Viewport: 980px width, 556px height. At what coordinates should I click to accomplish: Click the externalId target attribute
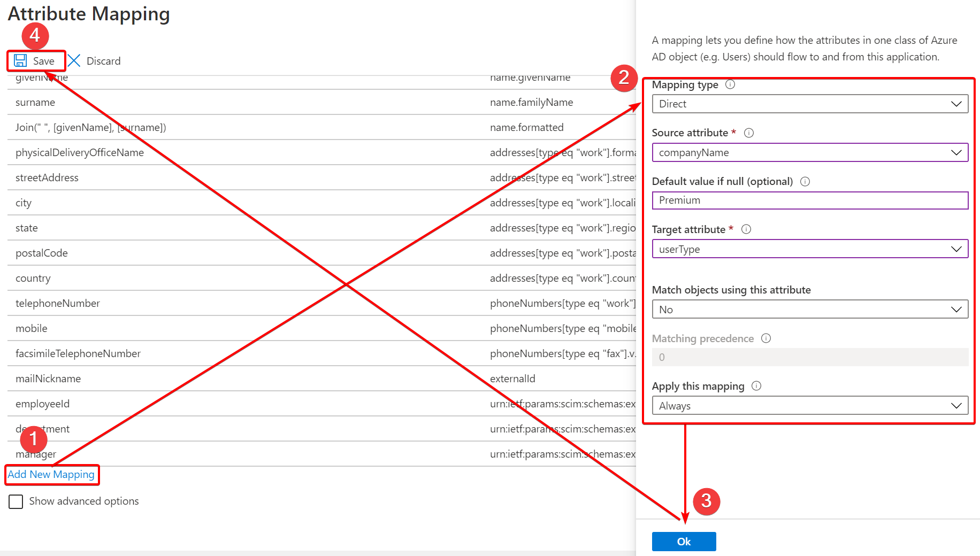(512, 379)
